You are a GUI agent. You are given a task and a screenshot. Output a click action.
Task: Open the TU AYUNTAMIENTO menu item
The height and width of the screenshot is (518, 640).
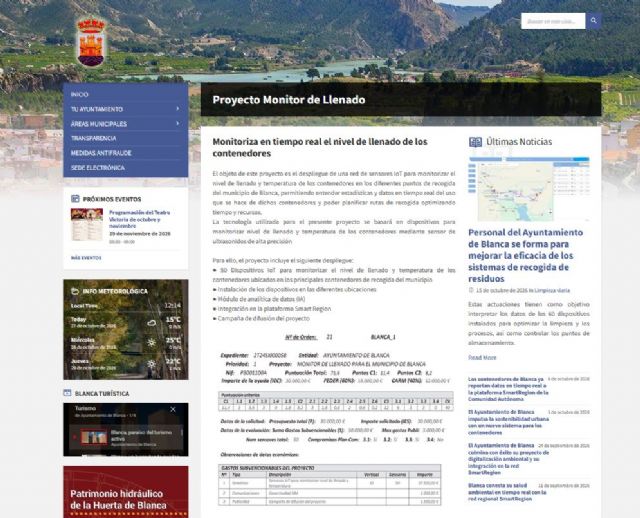click(97, 109)
